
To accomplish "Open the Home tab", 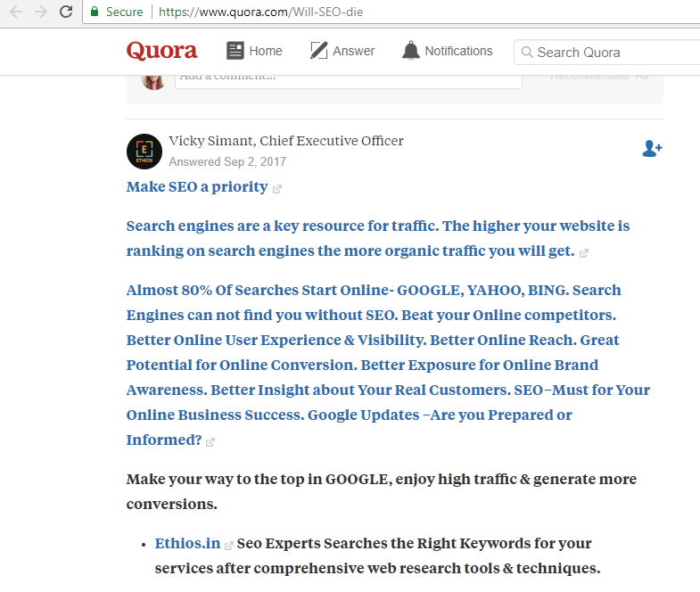I will click(254, 51).
